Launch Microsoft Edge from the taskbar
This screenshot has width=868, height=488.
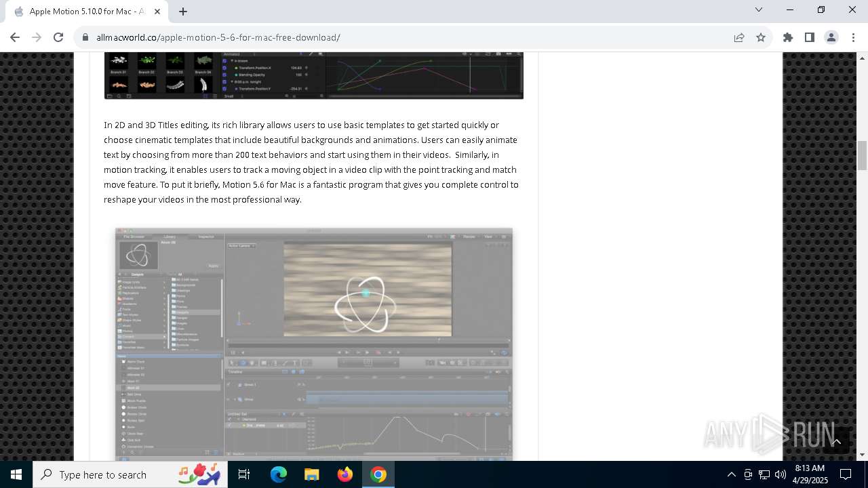(x=279, y=474)
